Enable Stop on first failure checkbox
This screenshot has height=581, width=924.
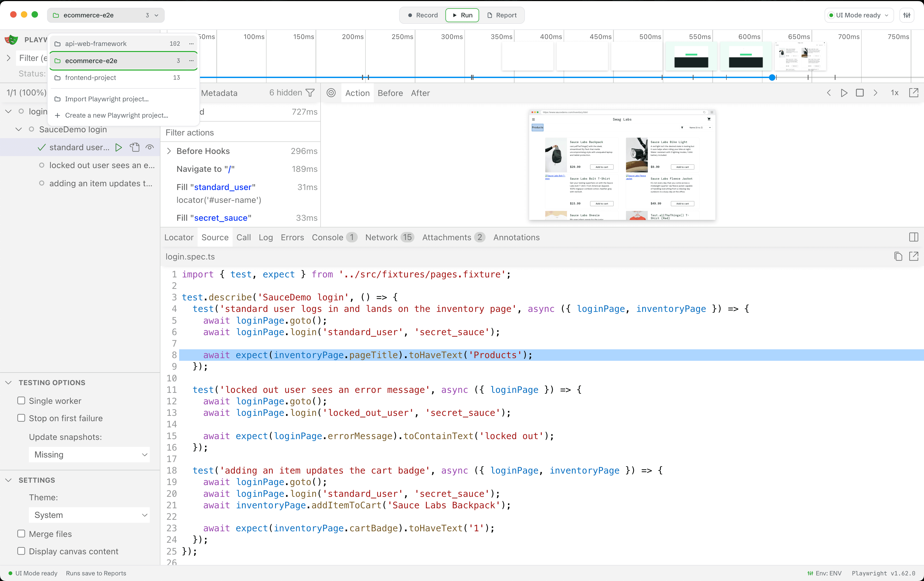[21, 418]
